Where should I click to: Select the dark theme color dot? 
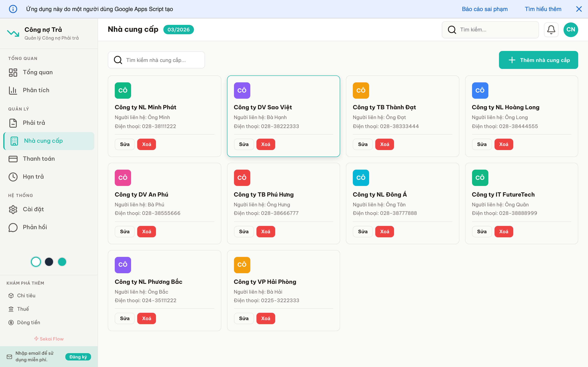49,262
